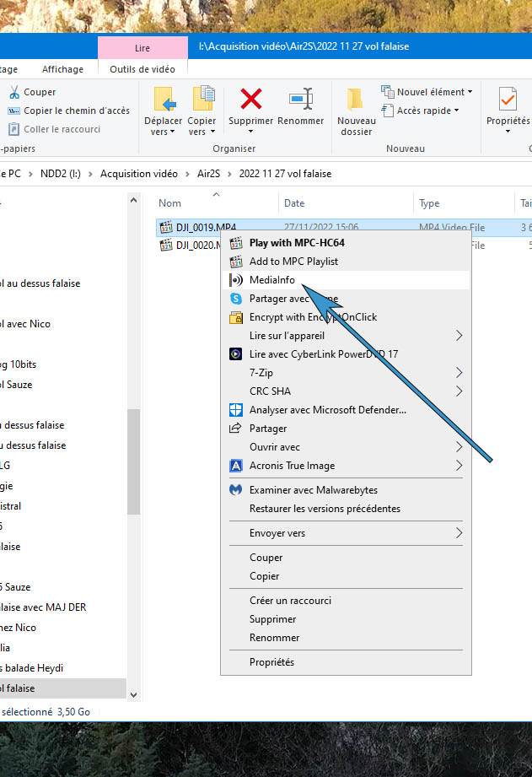
Task: Switch to the Affichage ribbon tab
Action: [63, 69]
